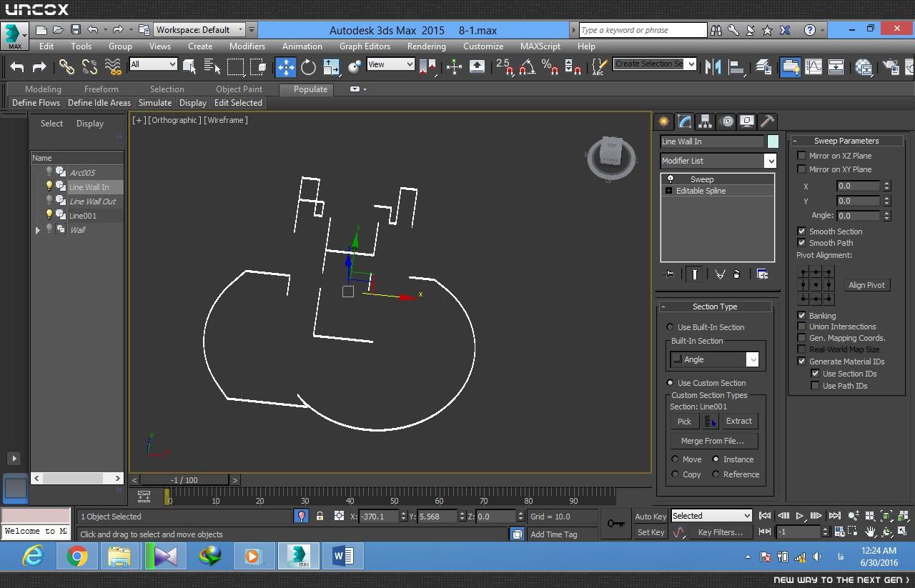Select the Copy radio option
The image size is (915, 588).
(x=676, y=474)
